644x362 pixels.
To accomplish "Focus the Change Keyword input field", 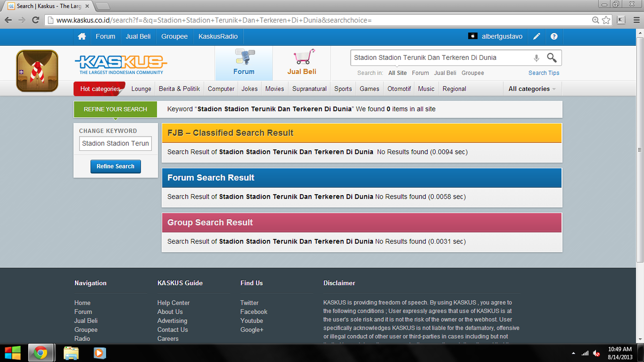I will 116,143.
